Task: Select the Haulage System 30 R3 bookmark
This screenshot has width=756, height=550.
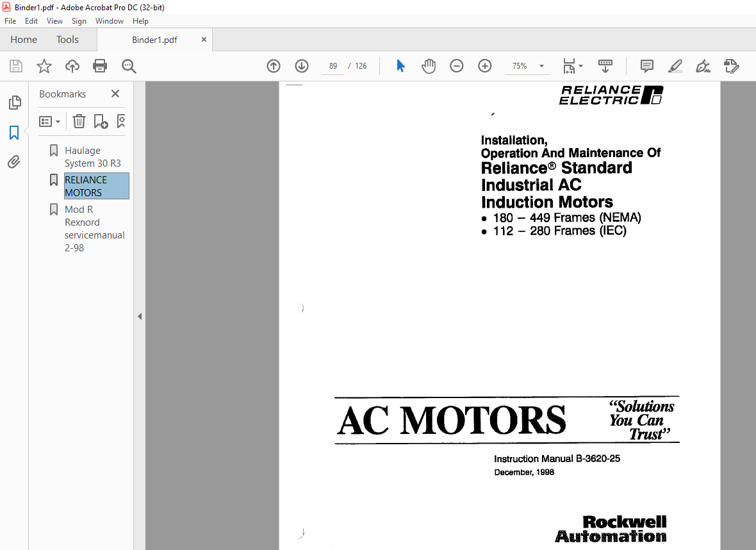Action: click(92, 157)
